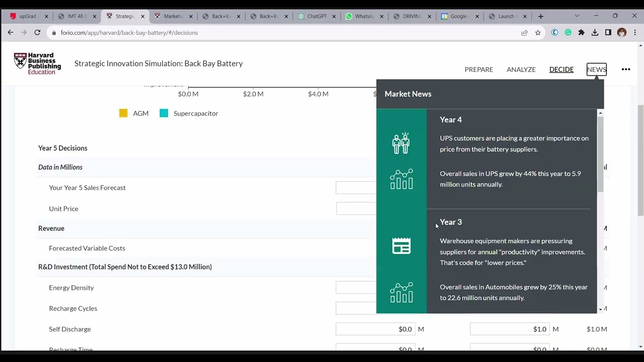Switch to the upGrad tab

coord(28,16)
